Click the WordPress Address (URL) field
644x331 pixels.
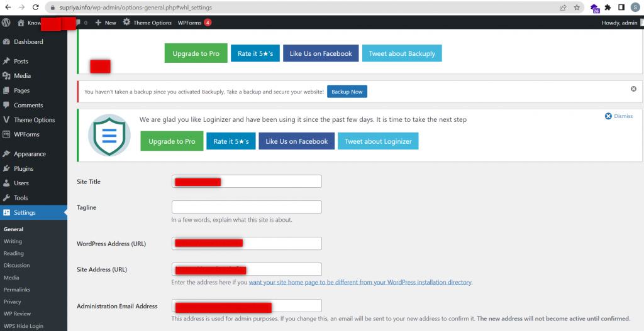[247, 243]
